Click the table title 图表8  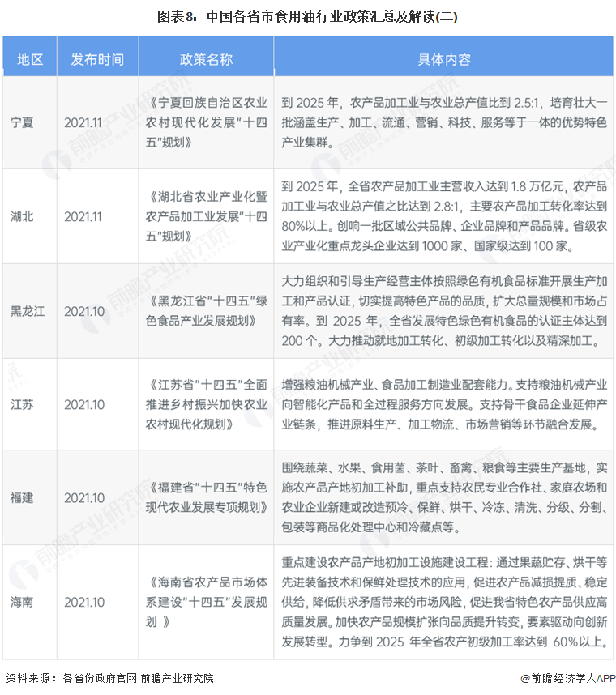pos(307,17)
